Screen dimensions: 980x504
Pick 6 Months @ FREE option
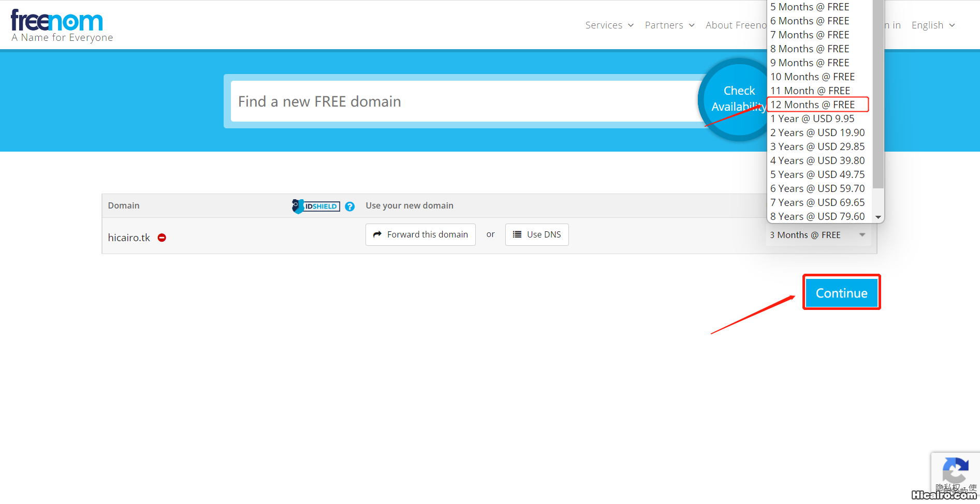point(810,21)
